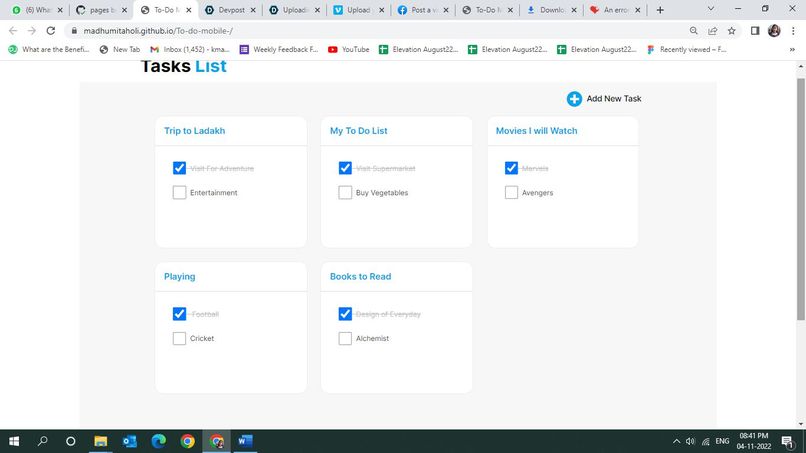Click the Add New Task label

[x=614, y=99]
